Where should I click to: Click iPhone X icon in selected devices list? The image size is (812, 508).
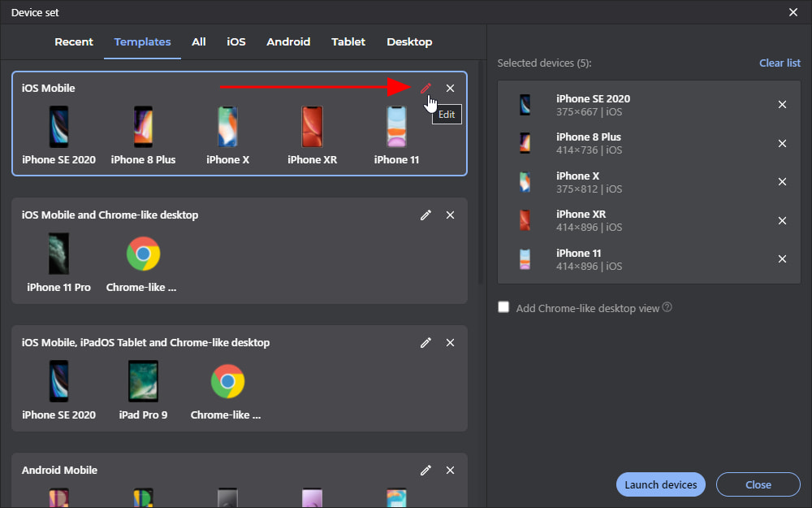pyautogui.click(x=525, y=182)
